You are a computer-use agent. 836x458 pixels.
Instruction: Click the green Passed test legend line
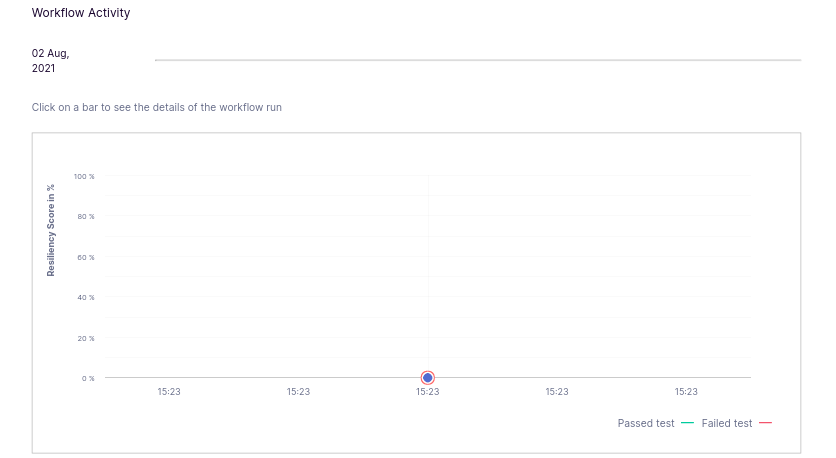(x=687, y=423)
